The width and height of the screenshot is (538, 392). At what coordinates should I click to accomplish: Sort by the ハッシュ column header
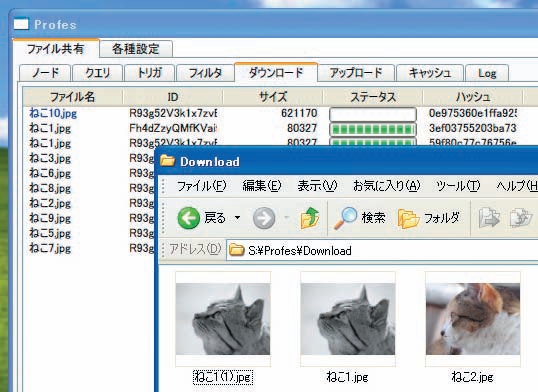(x=473, y=97)
